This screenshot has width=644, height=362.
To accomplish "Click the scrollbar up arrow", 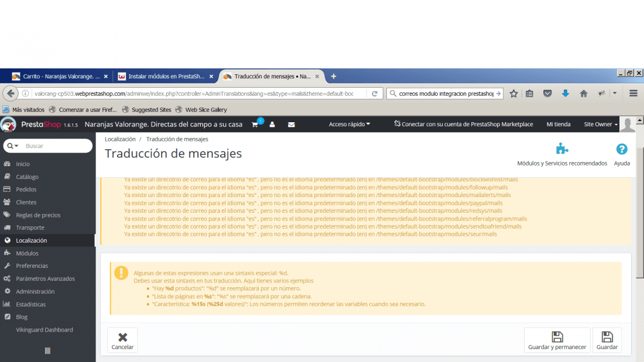I will pyautogui.click(x=640, y=120).
